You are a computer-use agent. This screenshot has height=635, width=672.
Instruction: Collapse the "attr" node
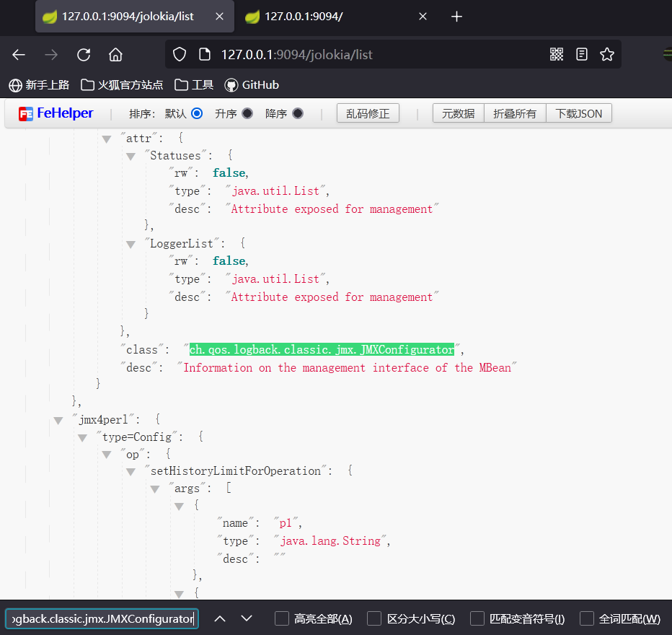tap(107, 139)
